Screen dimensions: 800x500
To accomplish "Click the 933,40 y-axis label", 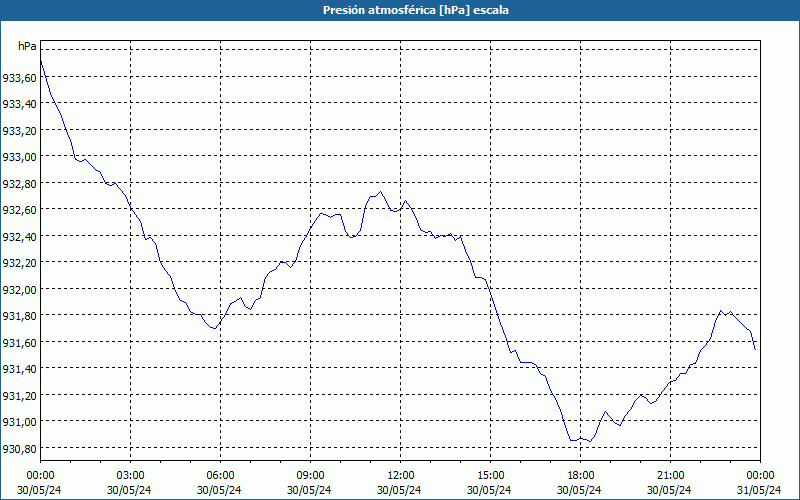I will click(x=19, y=104).
